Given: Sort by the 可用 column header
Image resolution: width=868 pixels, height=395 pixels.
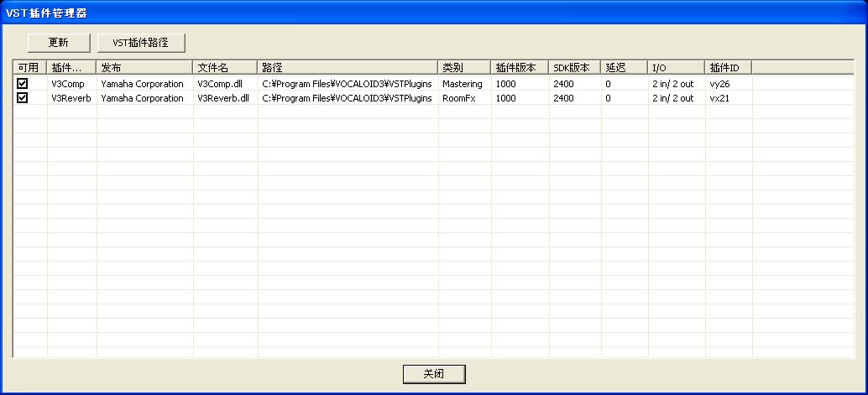Looking at the screenshot, I should [30, 67].
